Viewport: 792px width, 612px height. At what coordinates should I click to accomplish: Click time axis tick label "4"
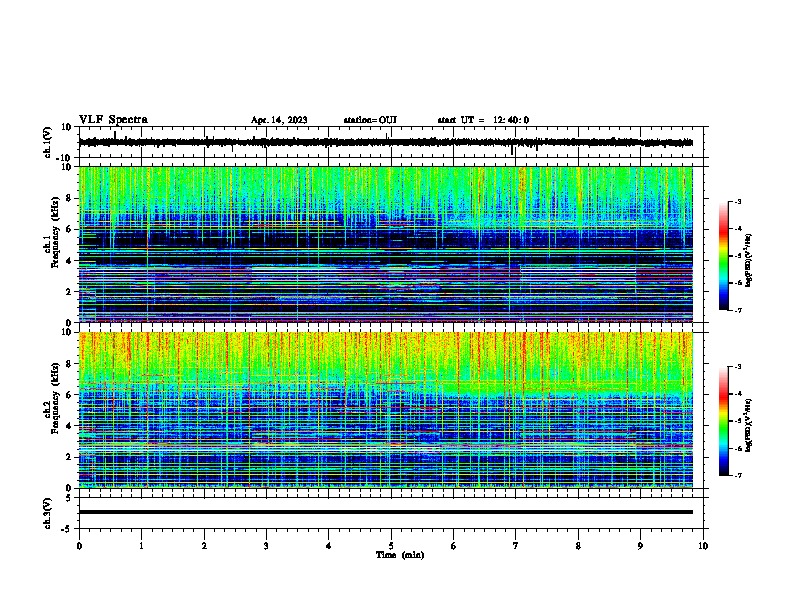click(x=329, y=546)
